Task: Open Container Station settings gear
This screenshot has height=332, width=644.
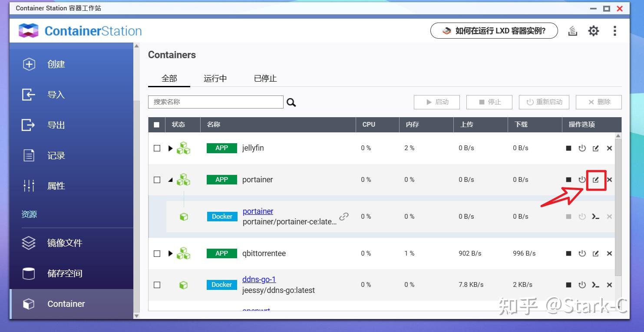Action: coord(593,30)
